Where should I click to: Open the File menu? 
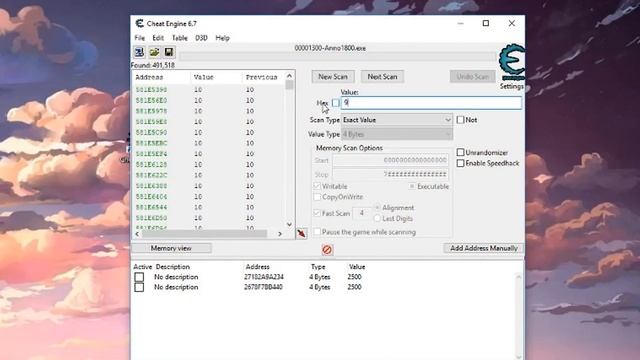140,38
